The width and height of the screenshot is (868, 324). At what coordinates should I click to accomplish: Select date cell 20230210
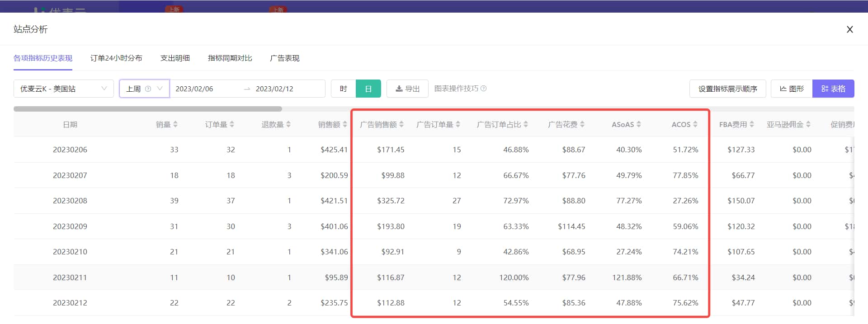(x=70, y=252)
